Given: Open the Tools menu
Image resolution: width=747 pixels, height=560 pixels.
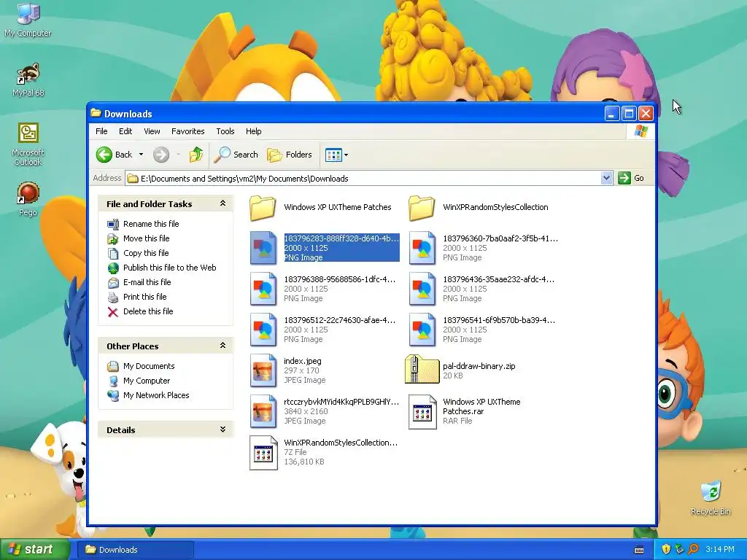Looking at the screenshot, I should pos(225,131).
